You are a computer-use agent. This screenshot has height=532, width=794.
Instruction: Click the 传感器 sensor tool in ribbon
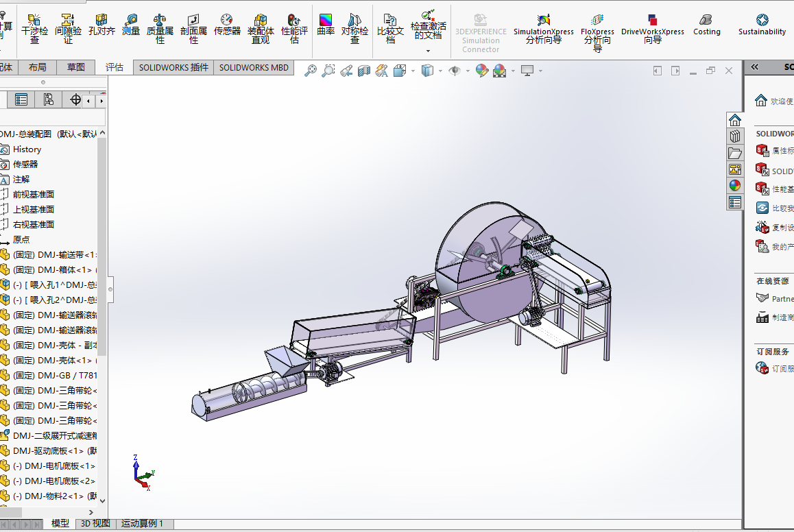point(227,25)
